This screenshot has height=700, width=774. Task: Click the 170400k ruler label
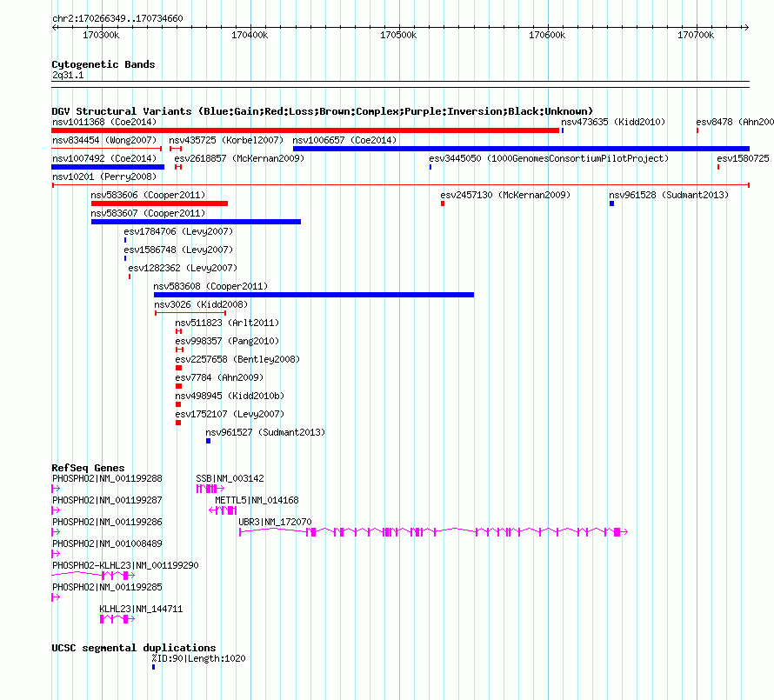coord(250,35)
